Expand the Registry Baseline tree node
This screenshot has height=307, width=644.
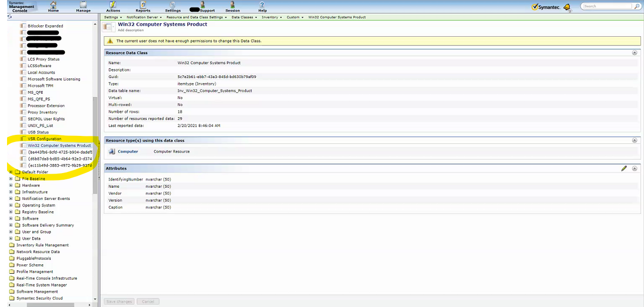coord(11,212)
